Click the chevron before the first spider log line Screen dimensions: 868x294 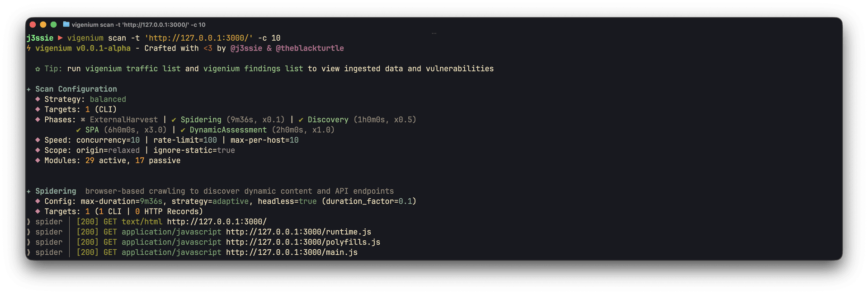pos(28,221)
